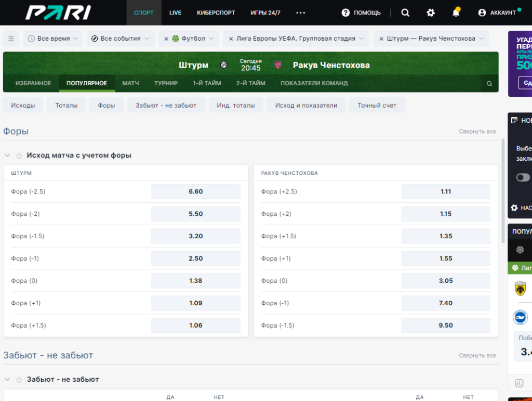532x401 pixels.
Task: Open the notifications bell
Action: [x=456, y=12]
